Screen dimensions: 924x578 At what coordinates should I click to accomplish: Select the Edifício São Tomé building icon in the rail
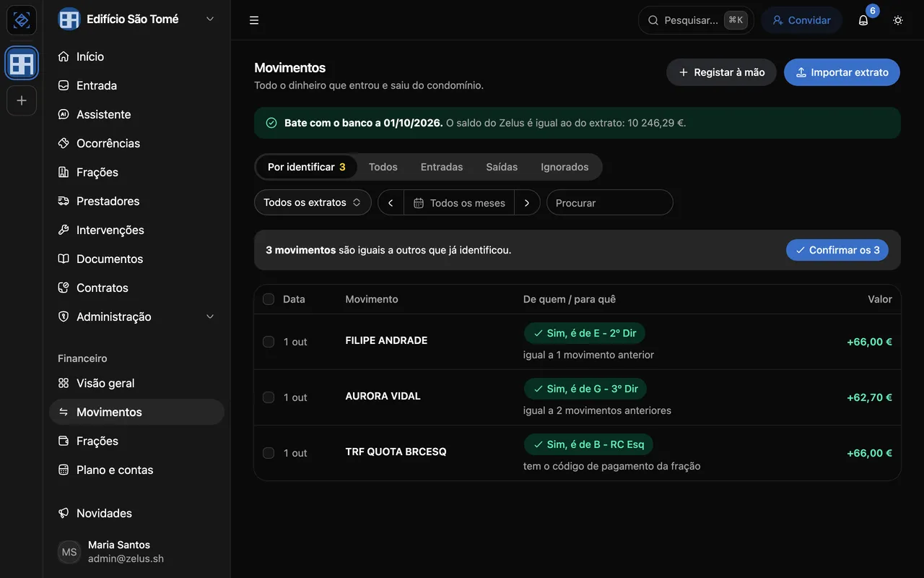pyautogui.click(x=22, y=64)
